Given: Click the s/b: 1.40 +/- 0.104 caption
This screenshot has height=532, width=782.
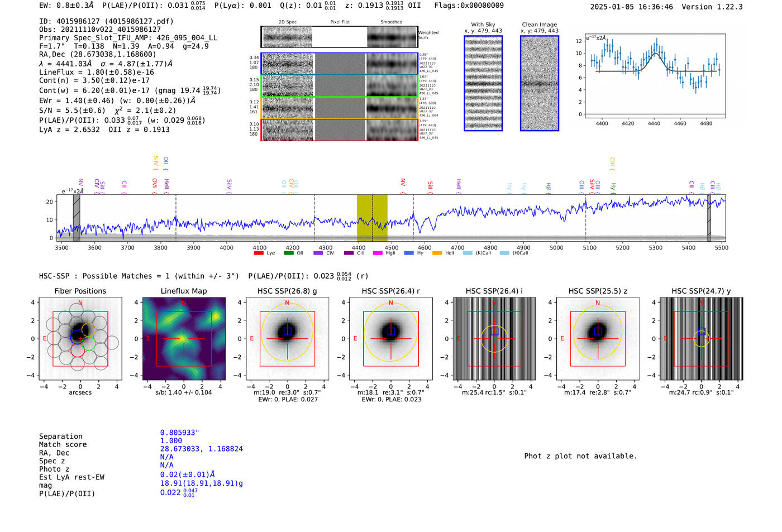Looking at the screenshot, I should (184, 392).
